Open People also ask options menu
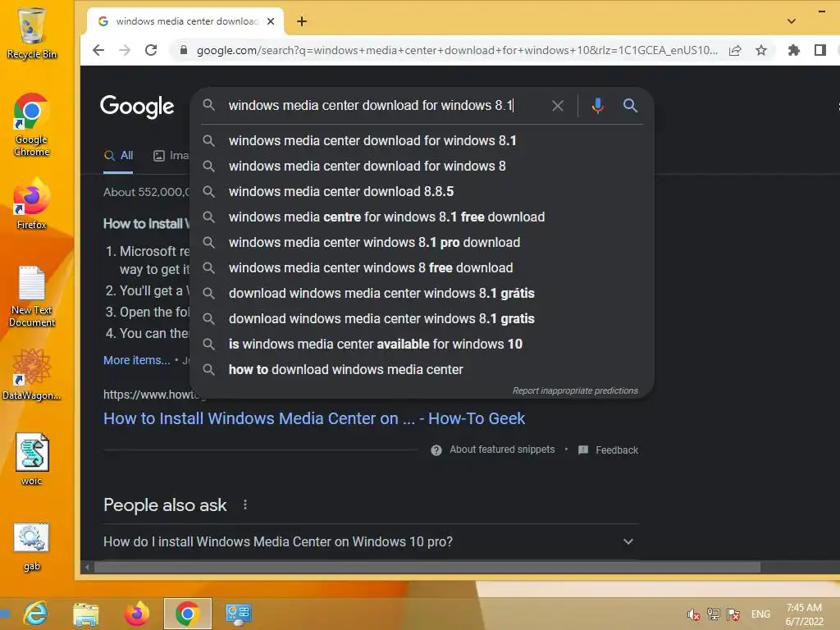 tap(244, 504)
